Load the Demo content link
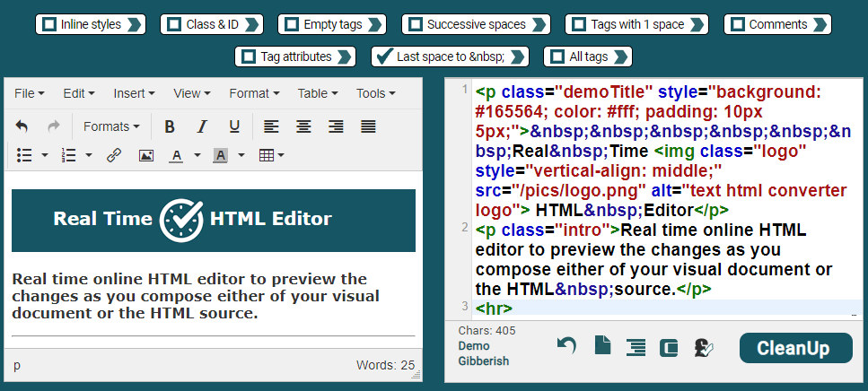Viewport: 868px width, 391px height. 474,346
